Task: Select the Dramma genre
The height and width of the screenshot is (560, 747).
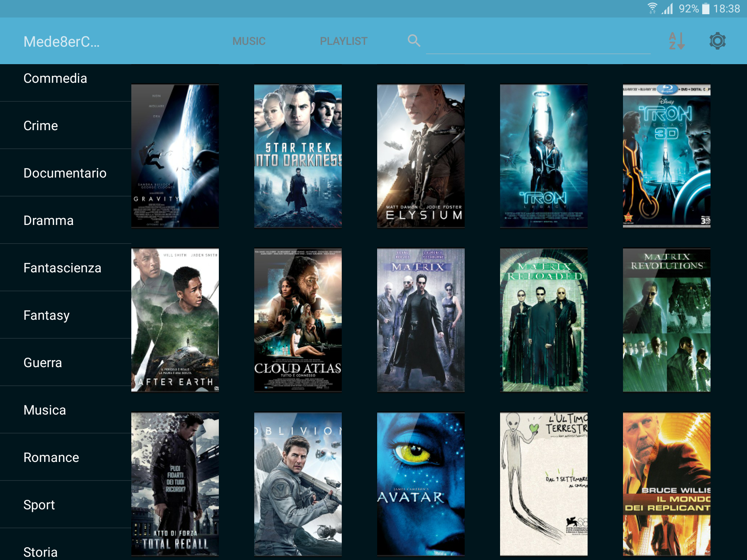Action: pos(66,220)
